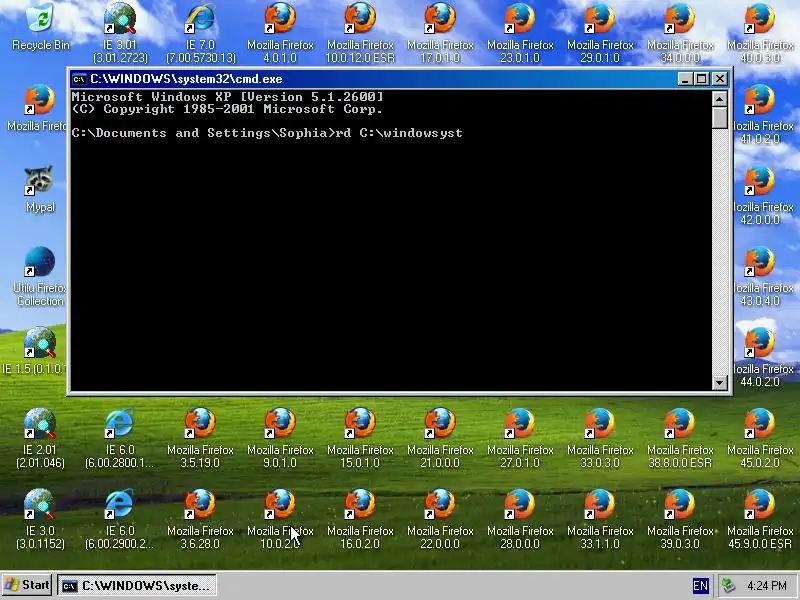This screenshot has height=600, width=800.
Task: Select the Mozilla Firefox 10.0.12.0 ESR shortcut
Action: pos(360,33)
